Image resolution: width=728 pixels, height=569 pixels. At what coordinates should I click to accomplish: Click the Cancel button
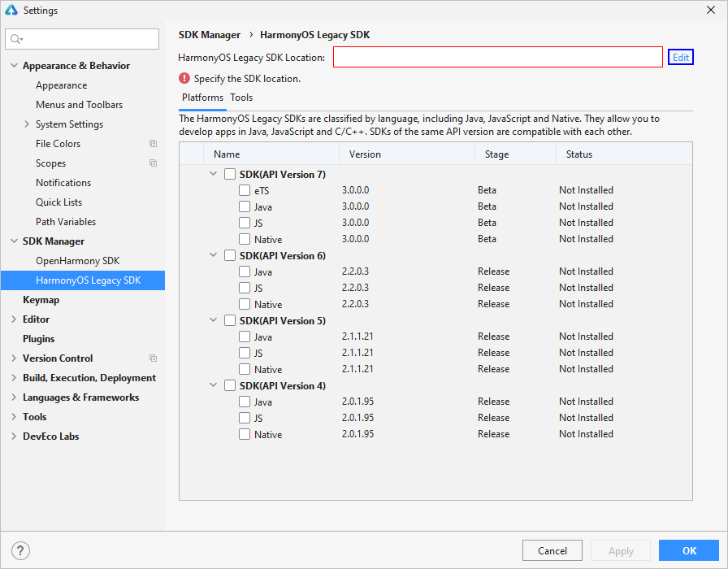tap(552, 550)
